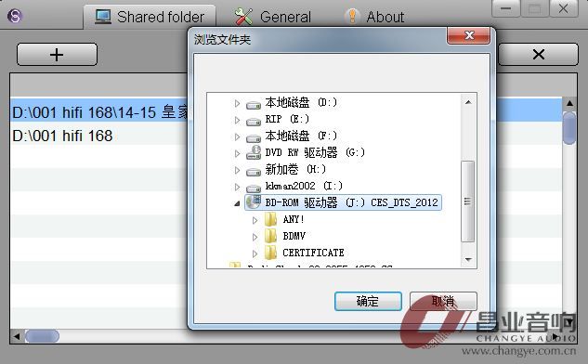The image size is (588, 364).
Task: Click shared list vertical scroll thumb
Action: coord(569,128)
